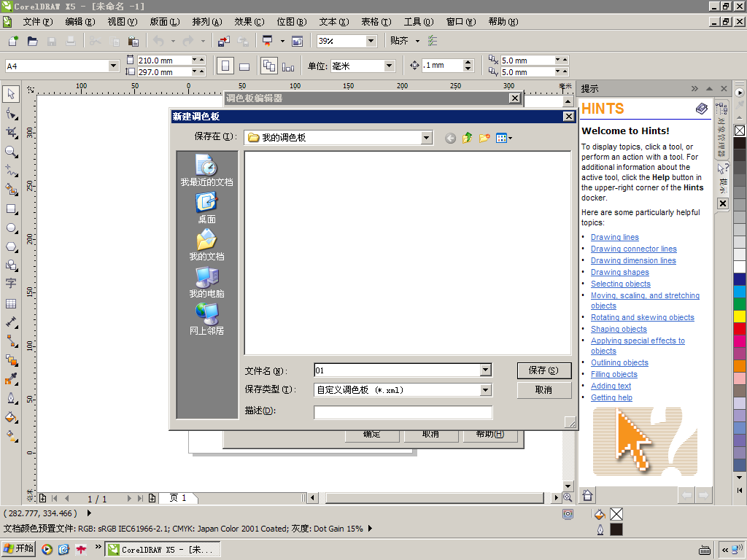Open the zoom level dropdown
This screenshot has height=560, width=747.
click(371, 41)
